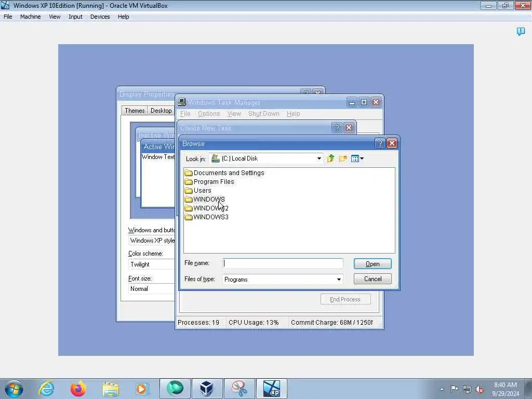Select the WINDOWS folder icon
Image resolution: width=532 pixels, height=399 pixels.
pyautogui.click(x=189, y=199)
